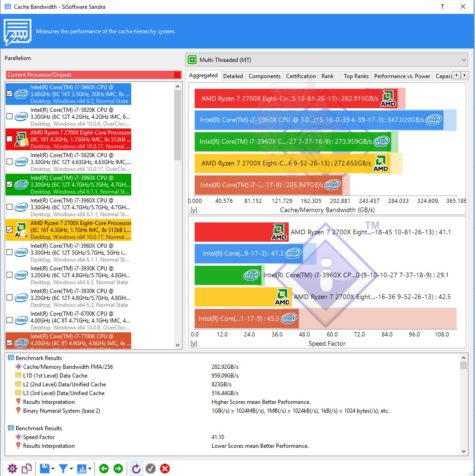475x476 pixels.
Task: Click the processor list scrollbar down arrow
Action: tap(177, 345)
